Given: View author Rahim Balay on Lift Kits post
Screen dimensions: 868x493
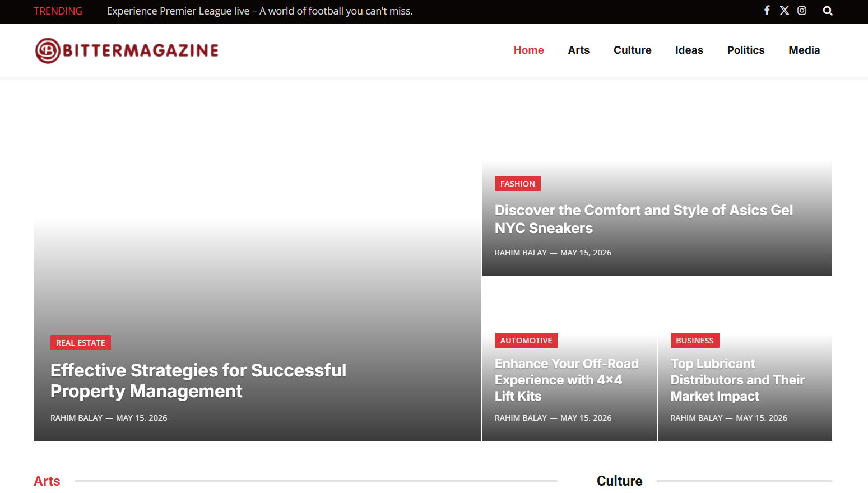Looking at the screenshot, I should (521, 418).
